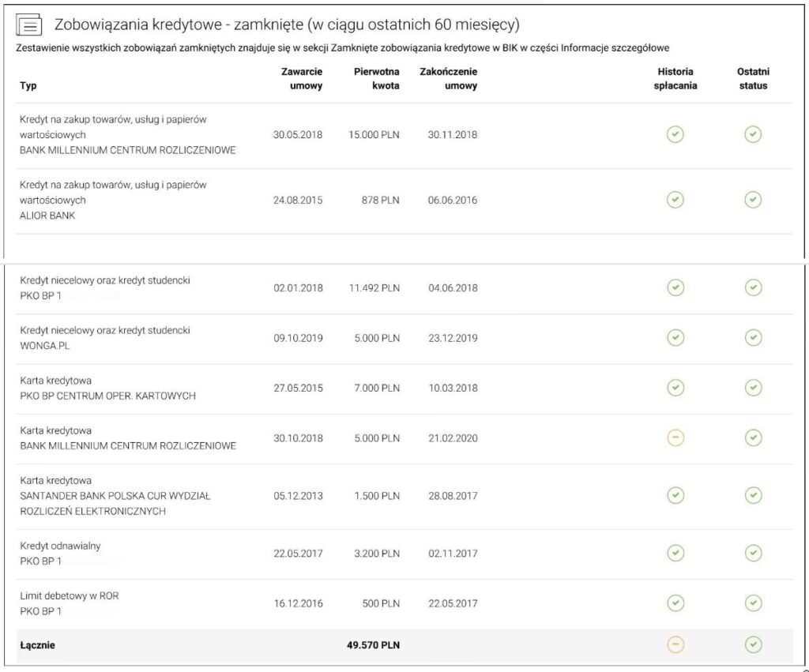
Task: Sort by Typ column header
Action: [x=28, y=86]
